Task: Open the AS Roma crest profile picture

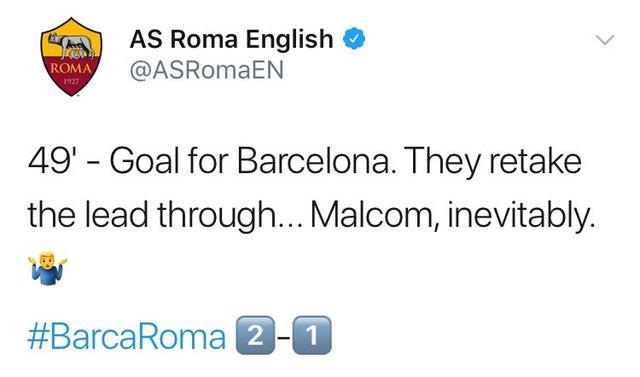Action: pyautogui.click(x=71, y=56)
